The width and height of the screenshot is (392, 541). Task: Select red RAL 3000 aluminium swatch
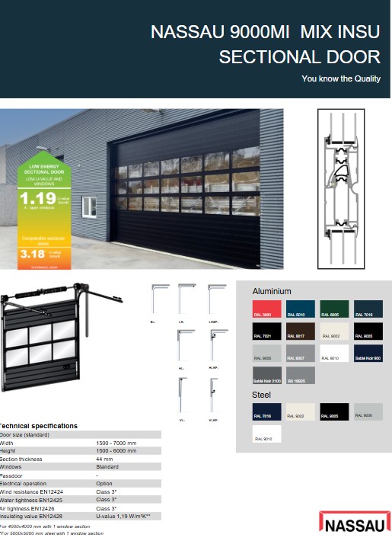point(267,309)
